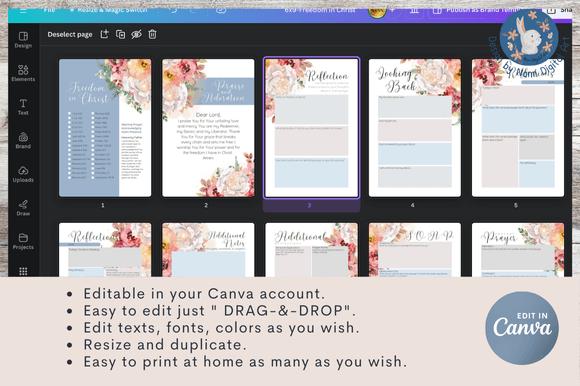Open the Elements panel
580x386 pixels.
click(23, 73)
